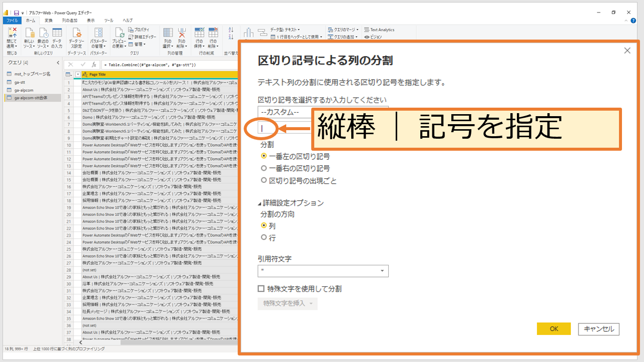Open the ファイル tab
The width and height of the screenshot is (644, 362).
click(x=13, y=21)
